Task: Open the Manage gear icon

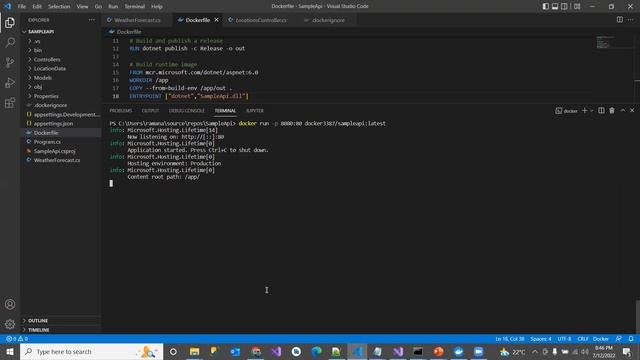Action: (x=10, y=324)
